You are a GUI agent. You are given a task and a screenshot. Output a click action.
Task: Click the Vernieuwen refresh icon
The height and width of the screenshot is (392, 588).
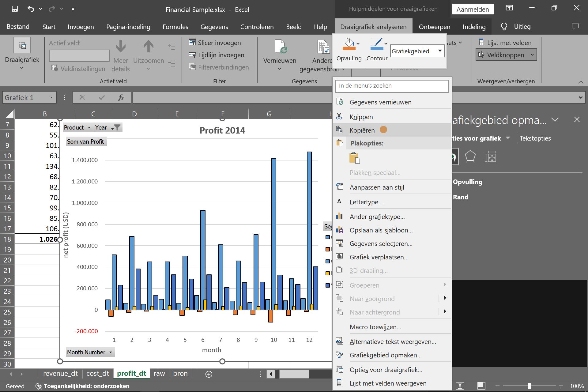tap(281, 47)
